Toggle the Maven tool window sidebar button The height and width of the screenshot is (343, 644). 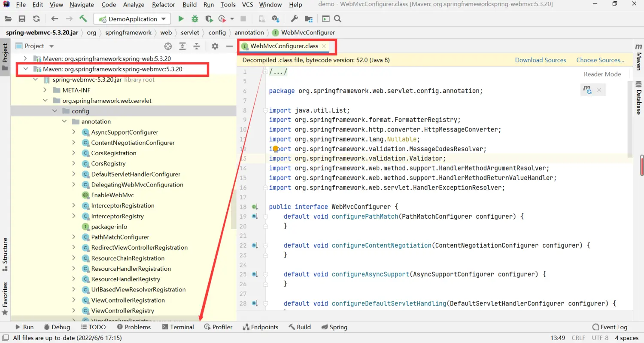(x=638, y=57)
